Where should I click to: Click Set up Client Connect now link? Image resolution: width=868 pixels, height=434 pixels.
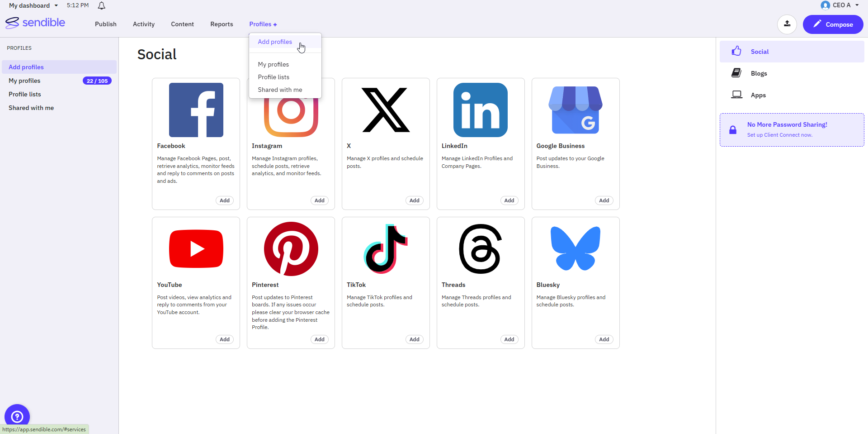[779, 135]
